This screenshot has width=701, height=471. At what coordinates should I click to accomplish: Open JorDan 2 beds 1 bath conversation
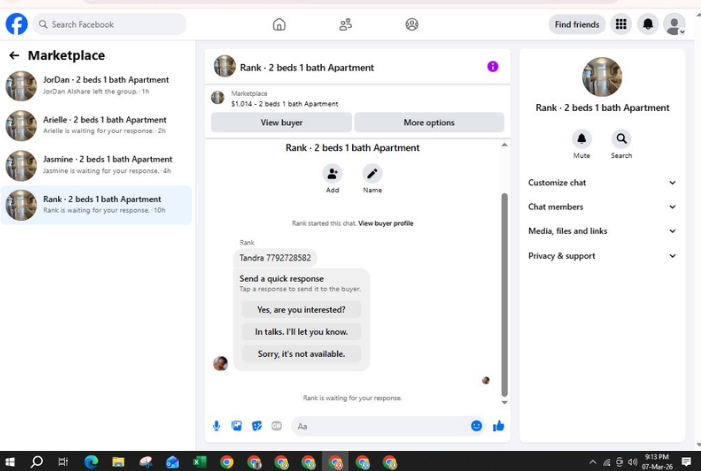click(96, 85)
